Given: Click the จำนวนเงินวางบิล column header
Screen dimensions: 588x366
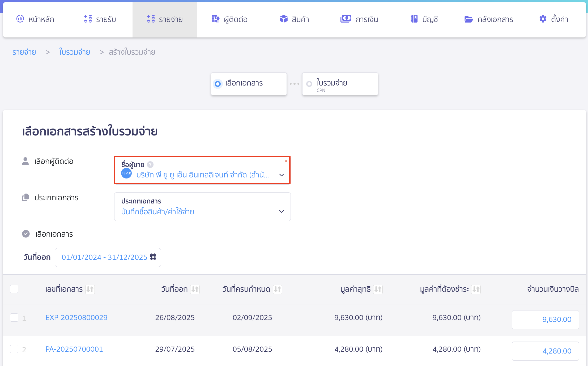Looking at the screenshot, I should tap(553, 289).
